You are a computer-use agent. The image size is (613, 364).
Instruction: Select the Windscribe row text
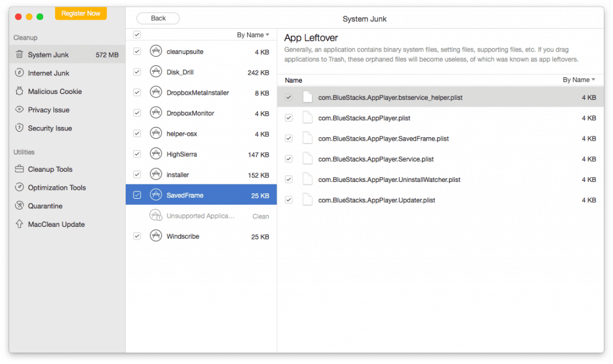tap(183, 236)
